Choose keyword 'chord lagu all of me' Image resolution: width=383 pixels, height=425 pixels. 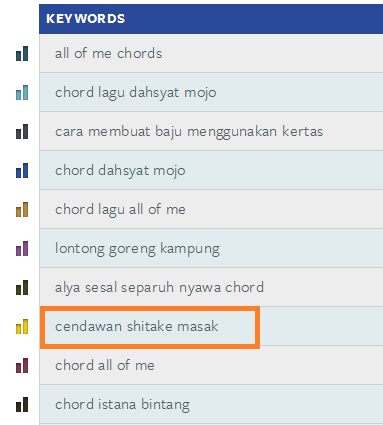tap(120, 210)
